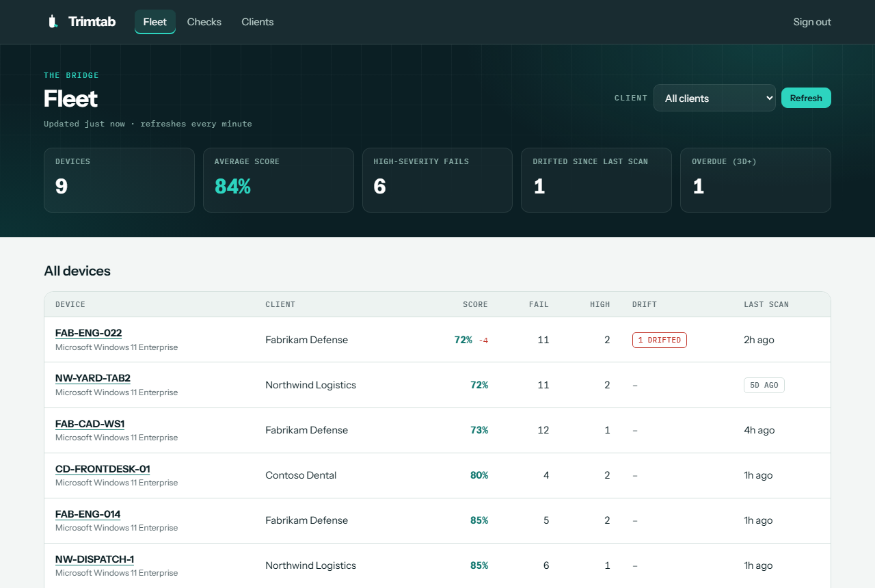Image resolution: width=875 pixels, height=588 pixels.
Task: Click the Refresh button
Action: (x=806, y=98)
